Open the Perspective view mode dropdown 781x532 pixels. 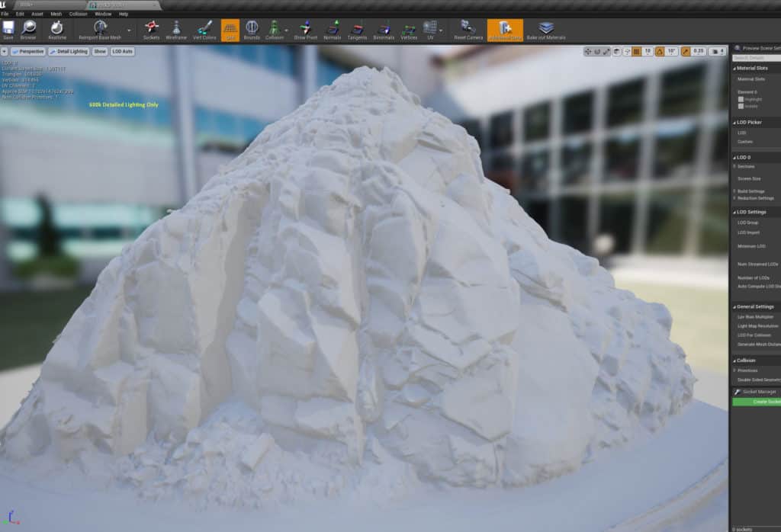click(28, 51)
